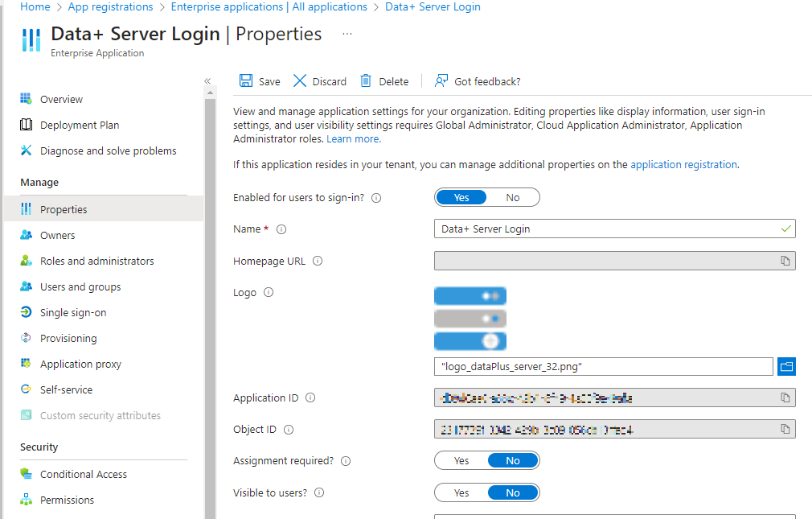Click the Owners people icon

click(26, 235)
